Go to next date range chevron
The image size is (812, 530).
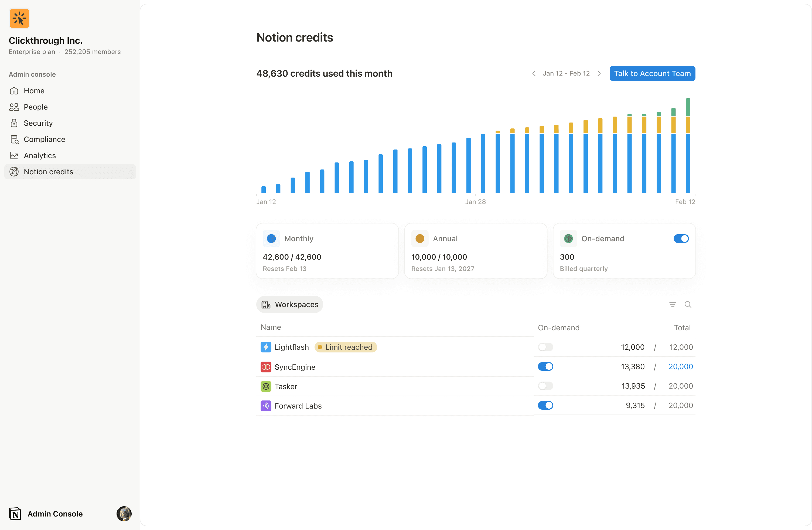[x=599, y=73]
